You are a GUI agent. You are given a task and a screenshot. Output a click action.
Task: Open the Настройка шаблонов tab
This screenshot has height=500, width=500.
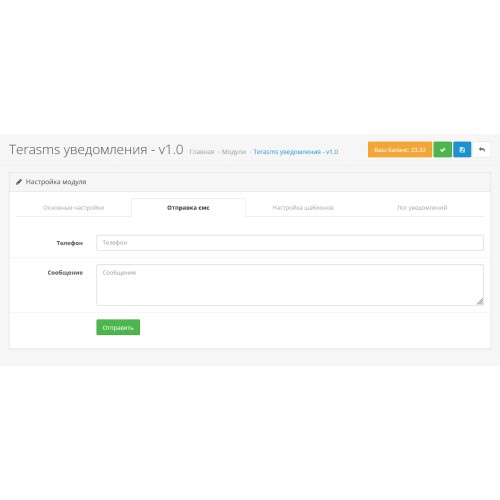tap(303, 208)
